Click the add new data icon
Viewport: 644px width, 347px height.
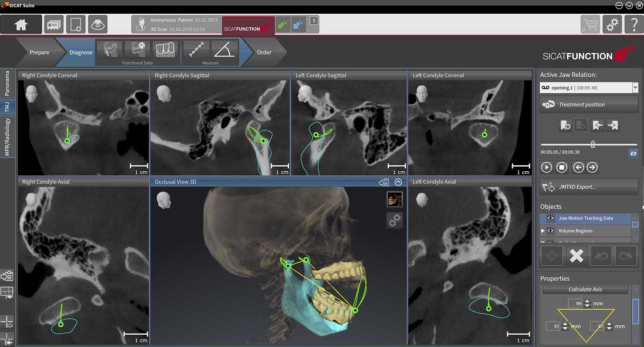[x=76, y=25]
